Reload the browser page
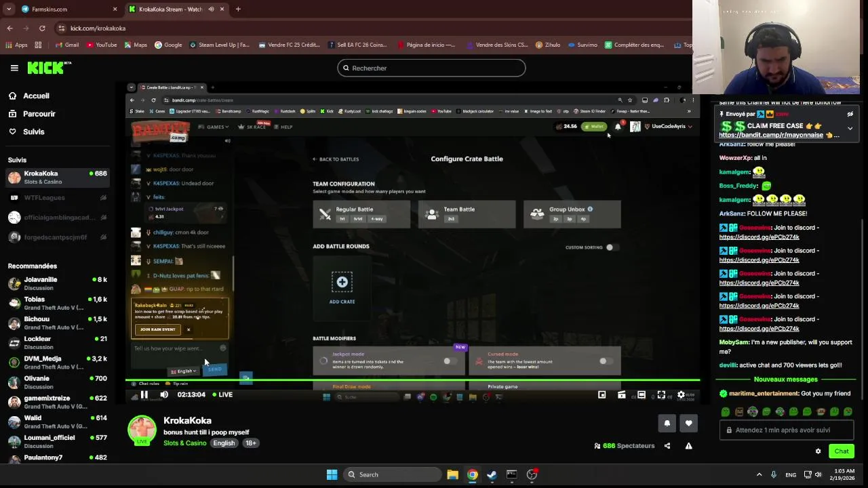 point(42,28)
